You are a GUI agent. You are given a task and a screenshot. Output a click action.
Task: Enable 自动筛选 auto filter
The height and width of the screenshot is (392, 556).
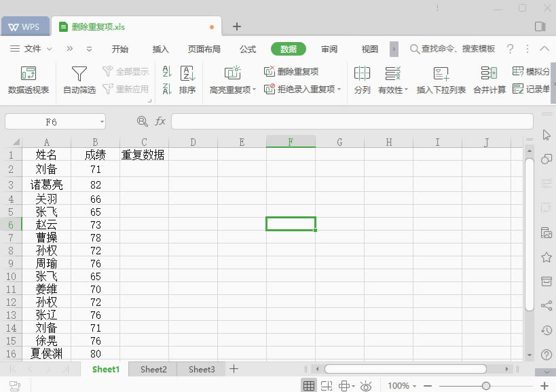pos(78,80)
